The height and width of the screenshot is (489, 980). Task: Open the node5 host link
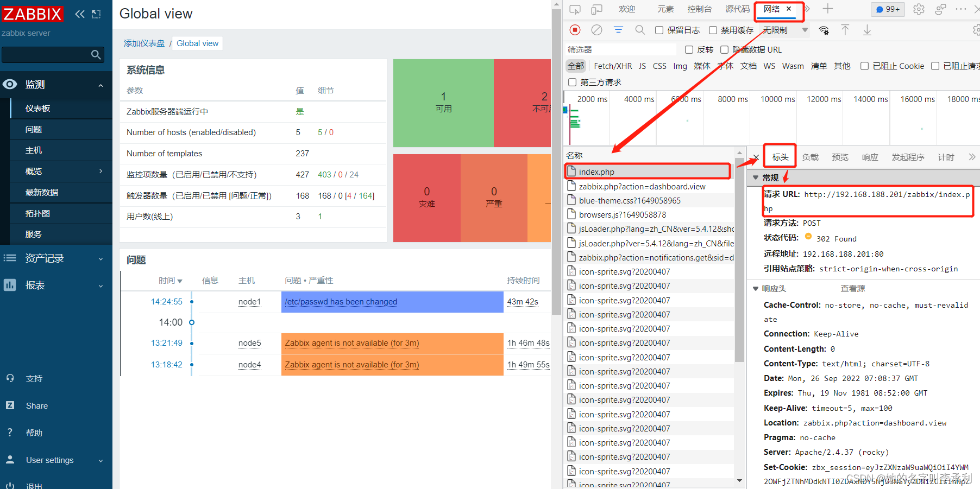coord(250,343)
